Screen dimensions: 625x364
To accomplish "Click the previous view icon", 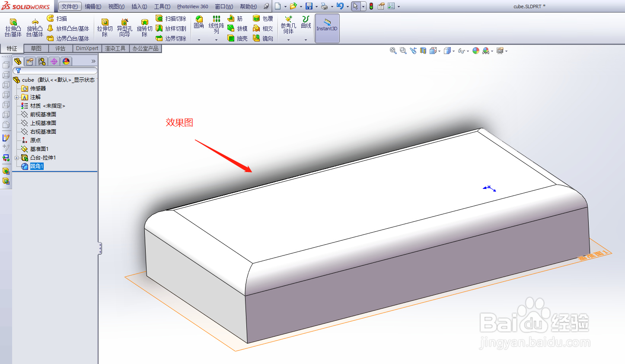I will coord(413,51).
